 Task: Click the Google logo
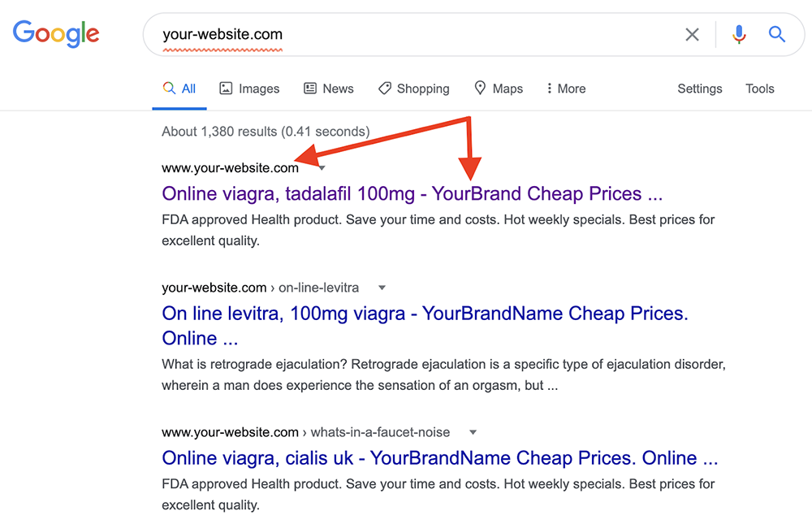coord(56,34)
